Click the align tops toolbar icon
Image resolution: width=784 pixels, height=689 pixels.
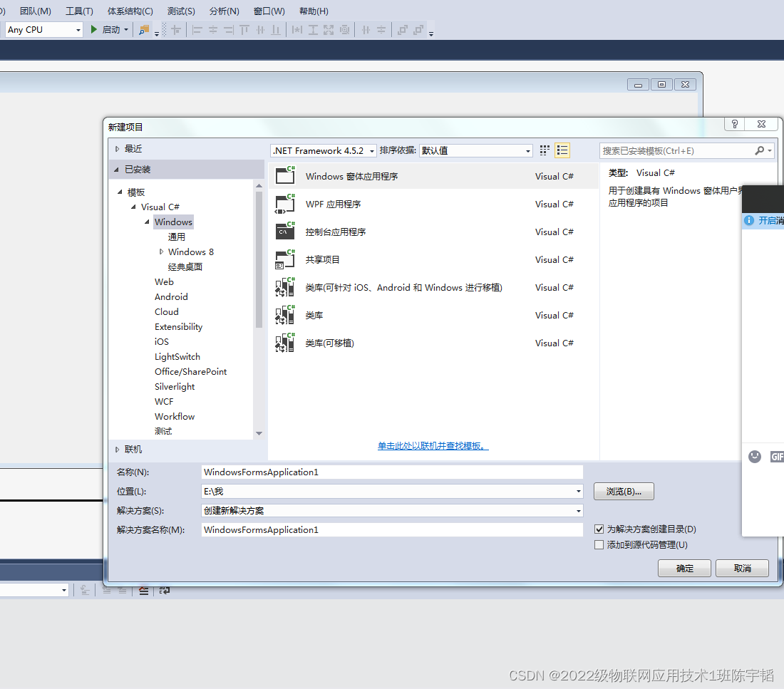(x=244, y=30)
